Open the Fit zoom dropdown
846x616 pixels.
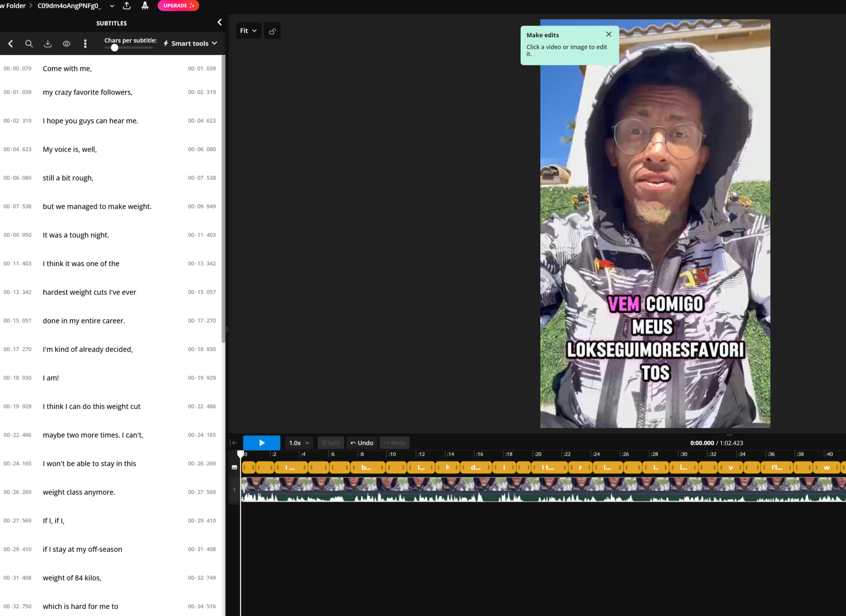tap(248, 31)
